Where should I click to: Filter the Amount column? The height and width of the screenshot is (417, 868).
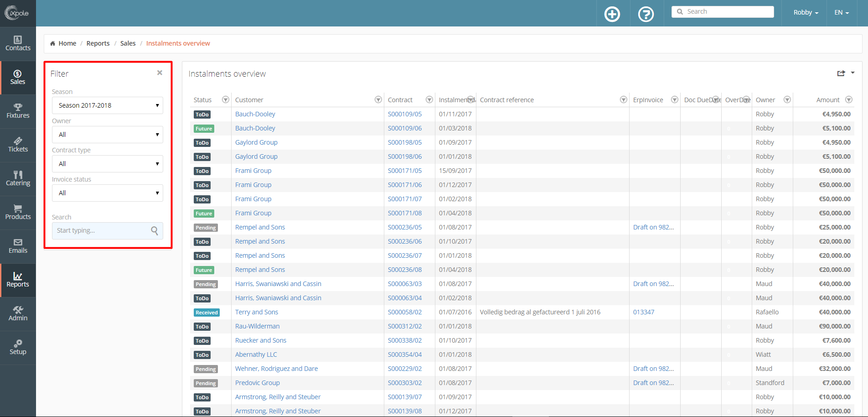point(848,99)
